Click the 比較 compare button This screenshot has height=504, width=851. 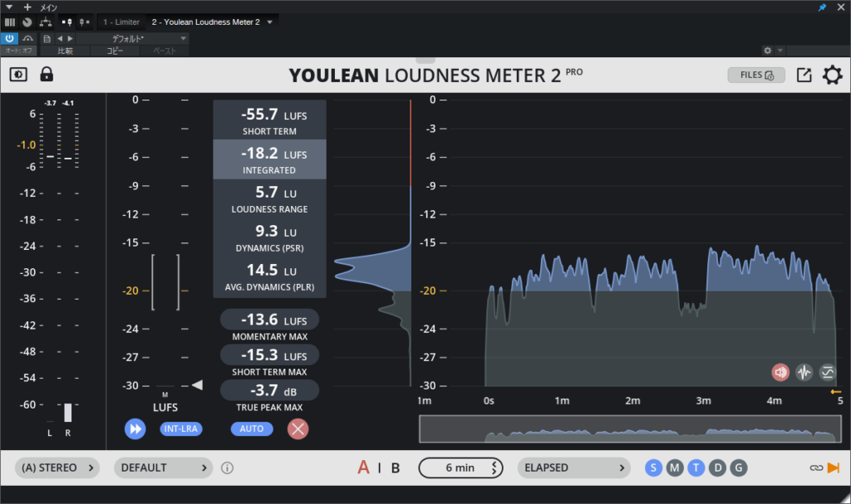pyautogui.click(x=65, y=51)
